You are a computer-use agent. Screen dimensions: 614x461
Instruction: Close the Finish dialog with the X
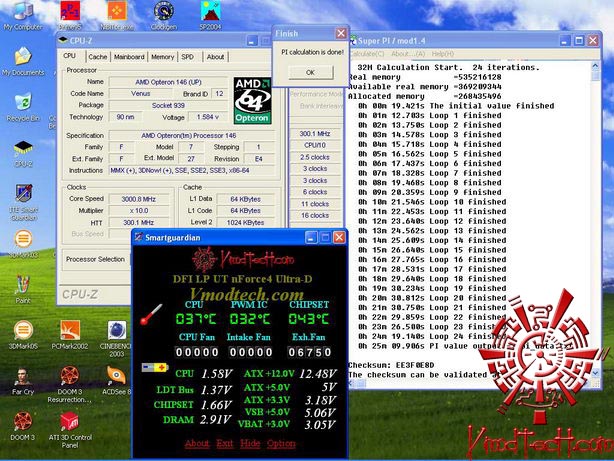341,33
